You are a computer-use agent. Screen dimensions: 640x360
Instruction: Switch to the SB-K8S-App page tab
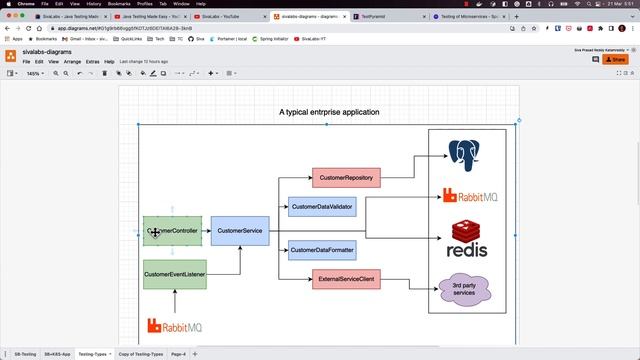tap(57, 354)
